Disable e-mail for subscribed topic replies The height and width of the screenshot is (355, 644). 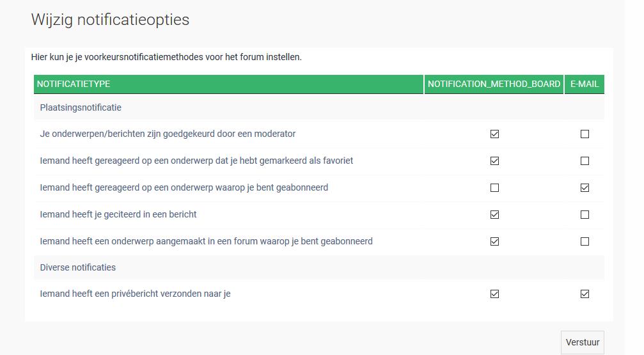pos(585,188)
